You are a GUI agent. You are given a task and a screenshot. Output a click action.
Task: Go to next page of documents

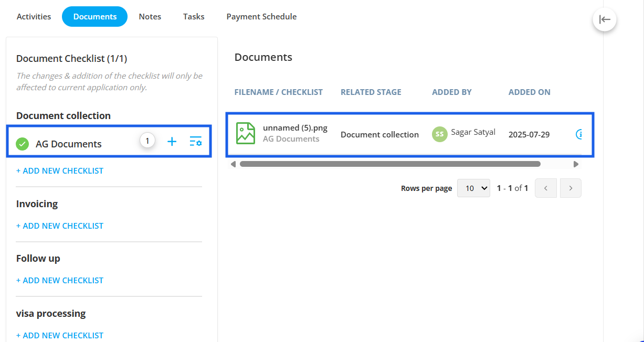571,188
